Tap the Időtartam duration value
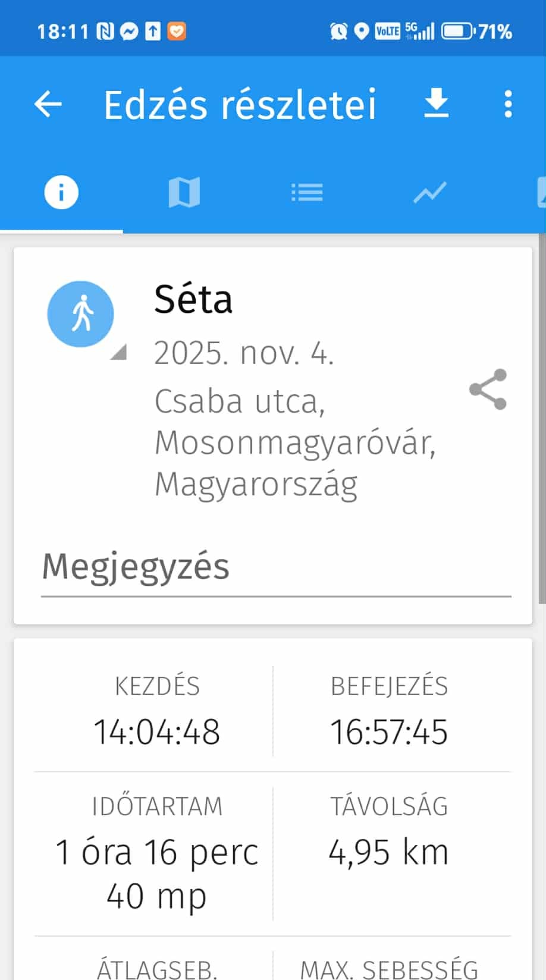This screenshot has height=980, width=546. [x=157, y=874]
